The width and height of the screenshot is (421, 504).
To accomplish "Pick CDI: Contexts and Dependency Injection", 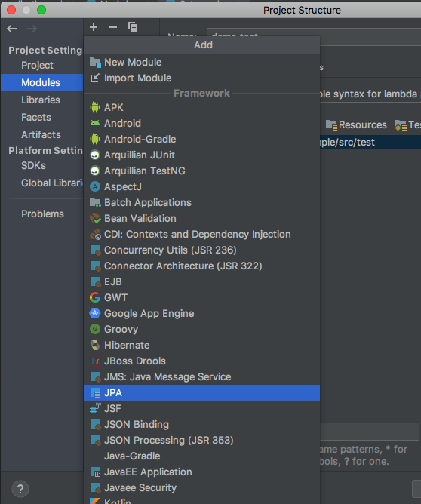I will pyautogui.click(x=201, y=235).
